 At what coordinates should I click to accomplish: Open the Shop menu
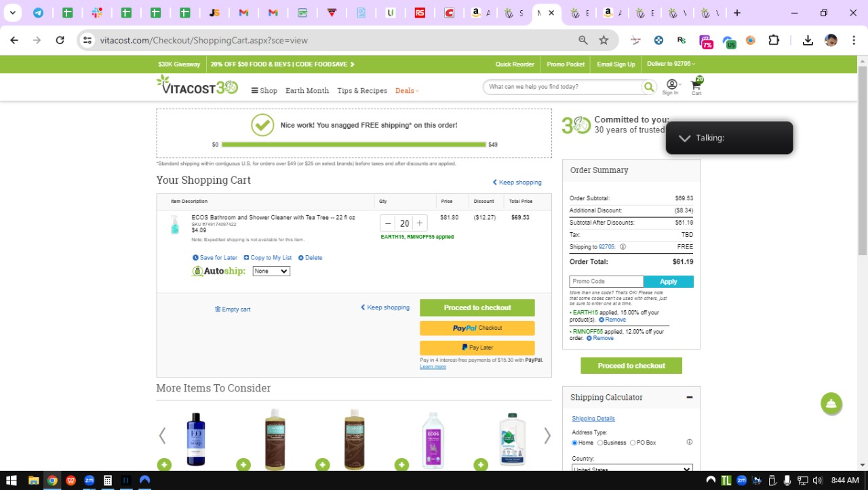264,90
